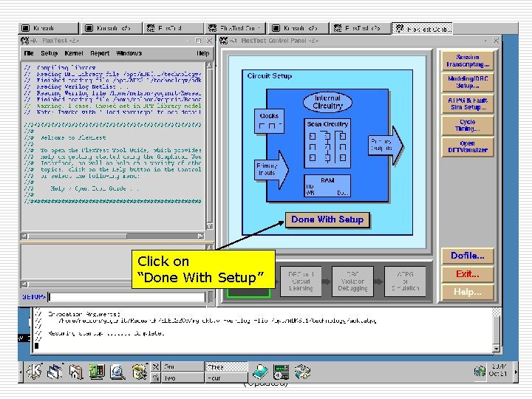Click the Primary Inputs arrow graphic
The image size is (532, 399).
(x=271, y=170)
